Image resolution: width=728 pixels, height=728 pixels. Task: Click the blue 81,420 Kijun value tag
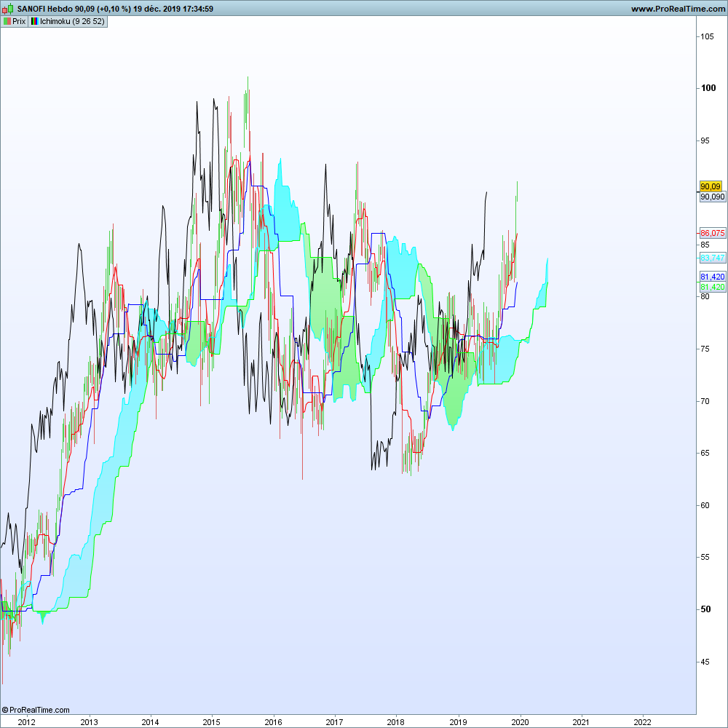pos(712,277)
